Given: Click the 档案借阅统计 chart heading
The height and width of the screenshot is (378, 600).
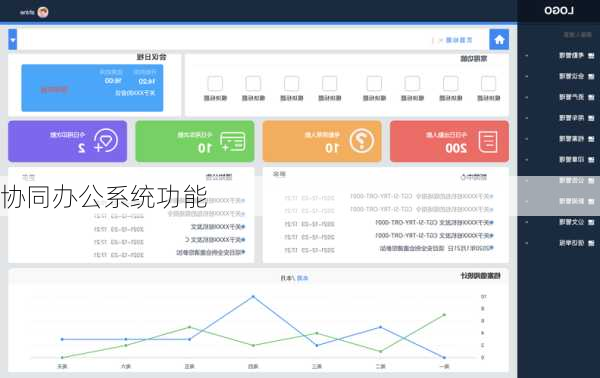Looking at the screenshot, I should [x=481, y=275].
